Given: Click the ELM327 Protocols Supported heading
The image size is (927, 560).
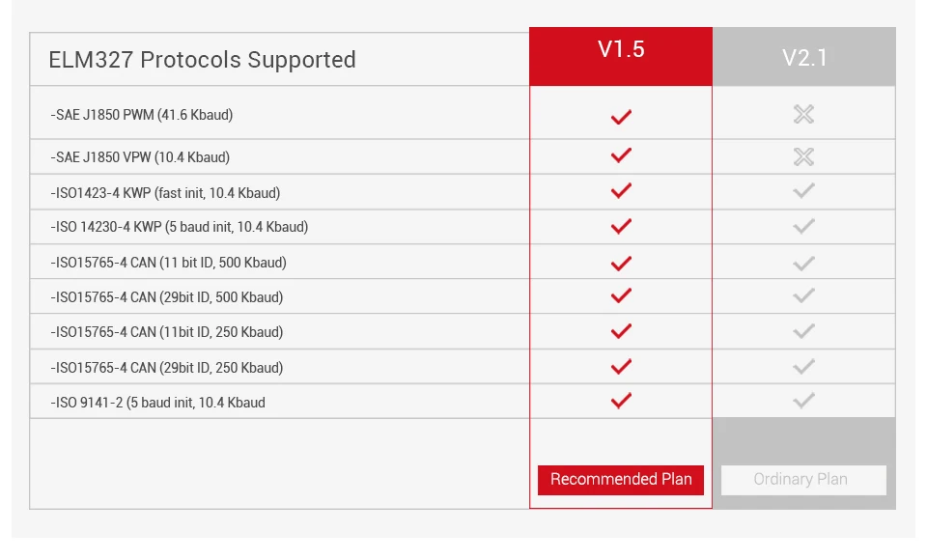Looking at the screenshot, I should (x=202, y=60).
